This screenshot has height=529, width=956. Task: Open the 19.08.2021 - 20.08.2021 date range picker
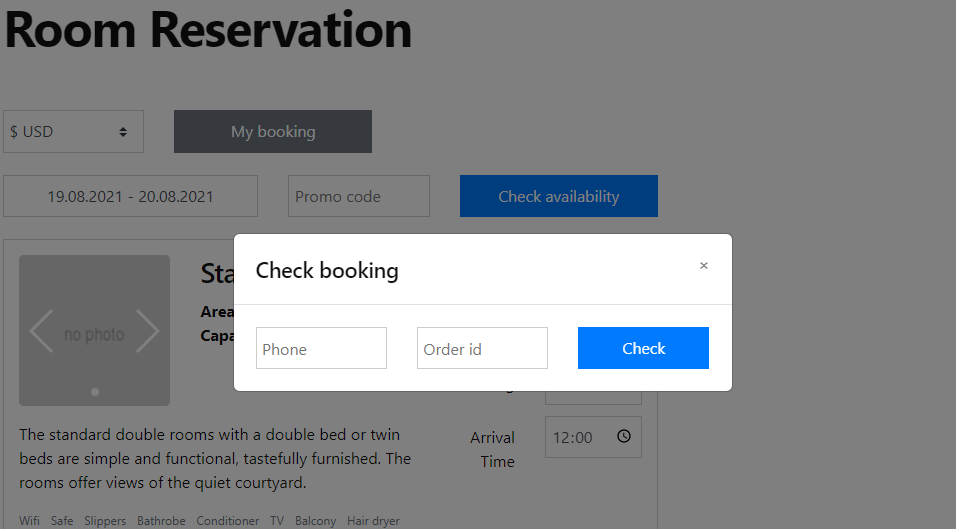[x=130, y=196]
